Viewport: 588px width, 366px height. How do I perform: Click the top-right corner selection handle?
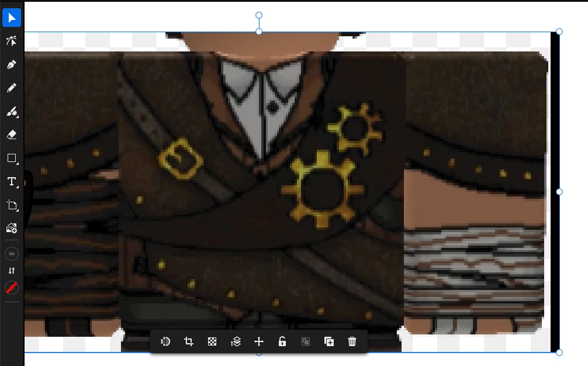(559, 32)
